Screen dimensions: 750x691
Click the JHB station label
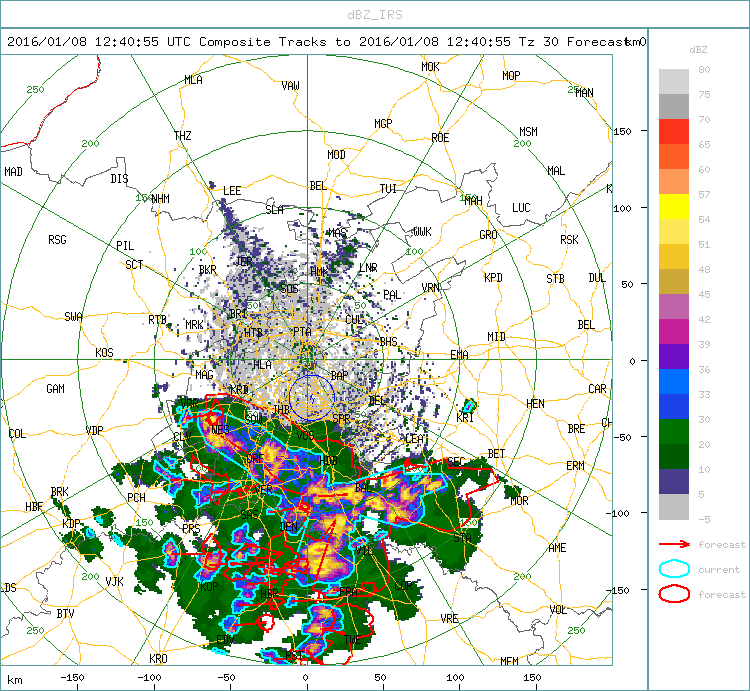click(281, 409)
